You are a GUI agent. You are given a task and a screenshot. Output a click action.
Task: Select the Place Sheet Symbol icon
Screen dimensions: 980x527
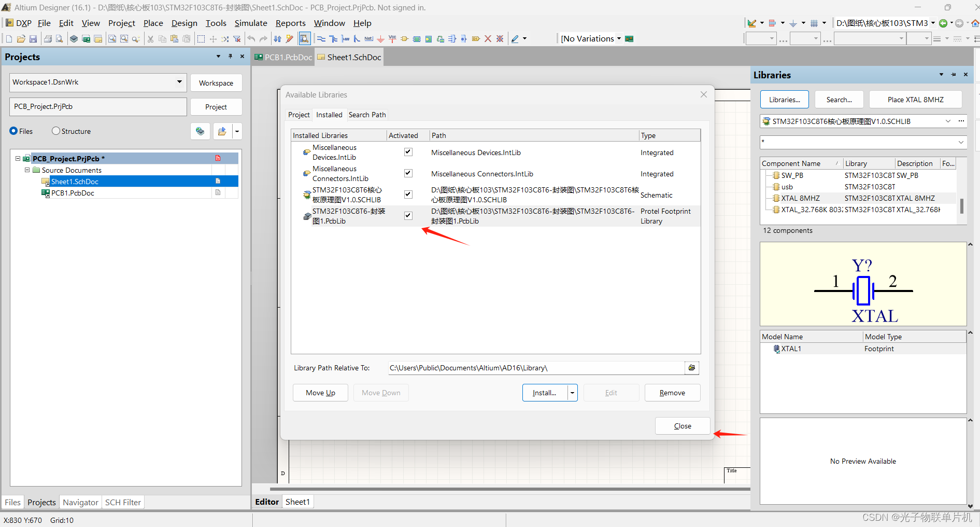pos(417,39)
